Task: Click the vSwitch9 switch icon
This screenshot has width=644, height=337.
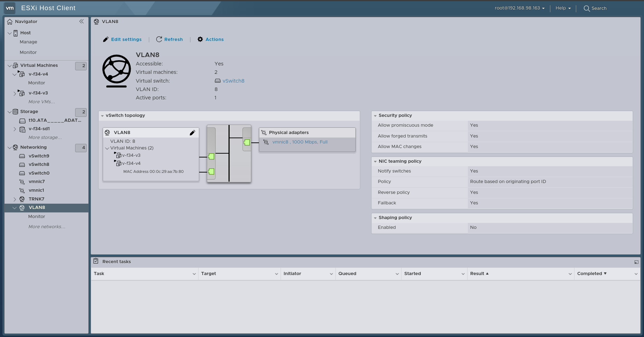Action: pyautogui.click(x=22, y=156)
